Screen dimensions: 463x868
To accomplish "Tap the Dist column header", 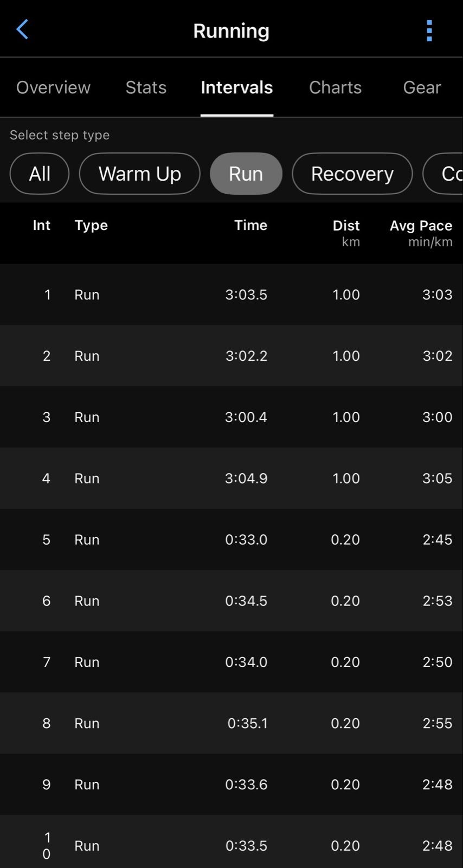I will click(346, 226).
